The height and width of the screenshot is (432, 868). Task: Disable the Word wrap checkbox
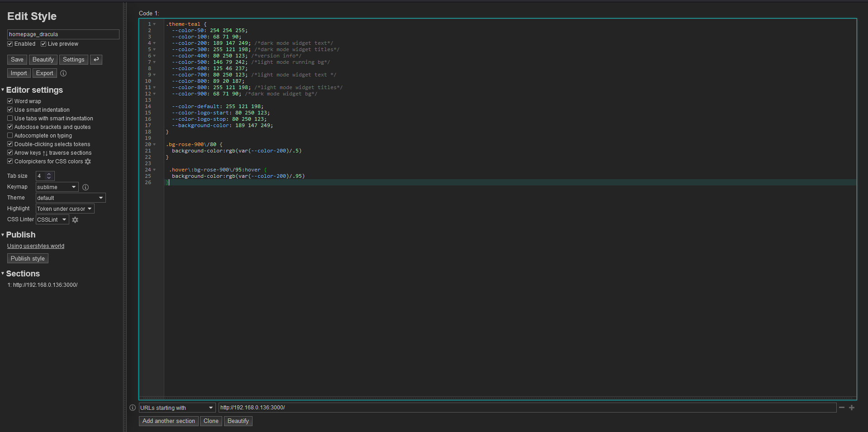coord(10,101)
